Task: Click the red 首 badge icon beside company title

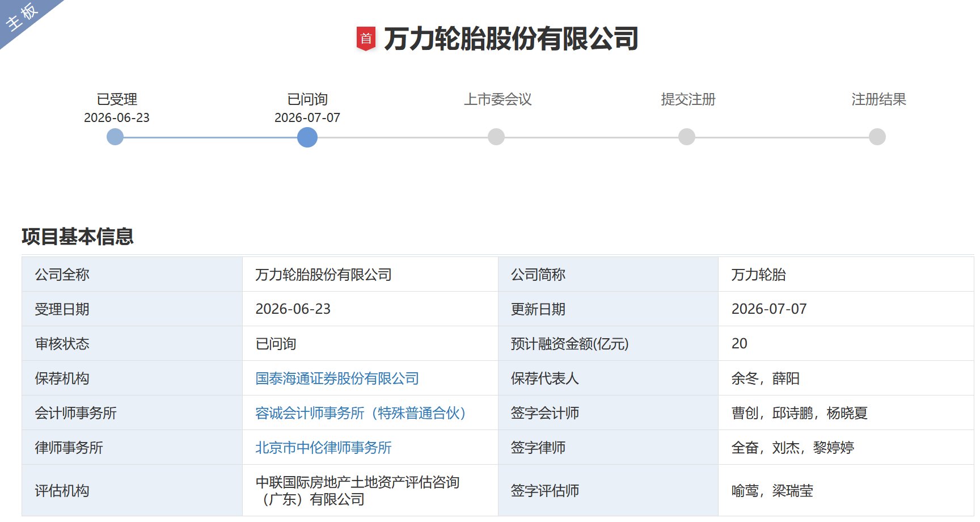Action: tap(366, 39)
